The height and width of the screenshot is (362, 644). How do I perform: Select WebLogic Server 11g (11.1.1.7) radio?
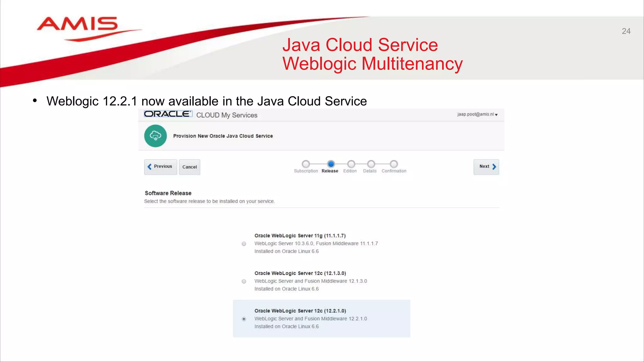pyautogui.click(x=244, y=244)
